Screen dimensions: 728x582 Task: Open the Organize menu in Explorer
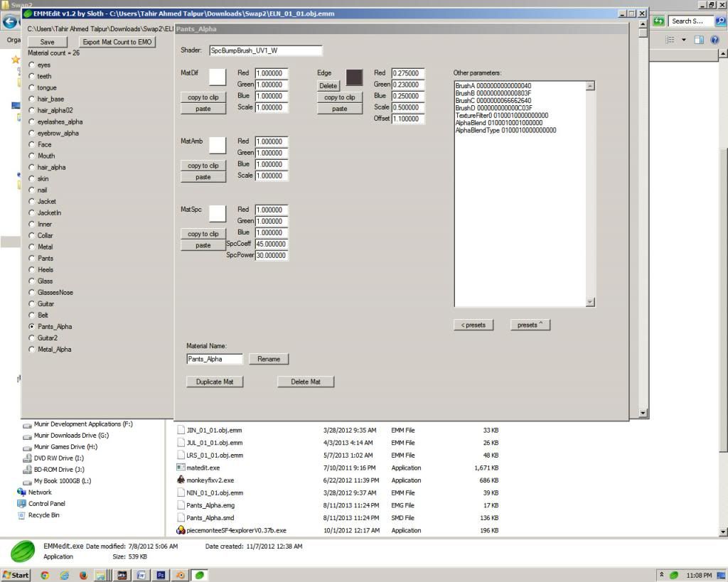(14, 40)
